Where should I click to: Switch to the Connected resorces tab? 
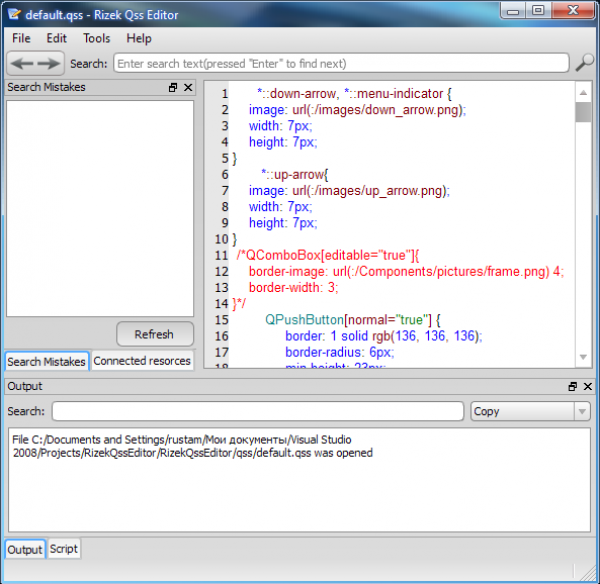click(141, 361)
